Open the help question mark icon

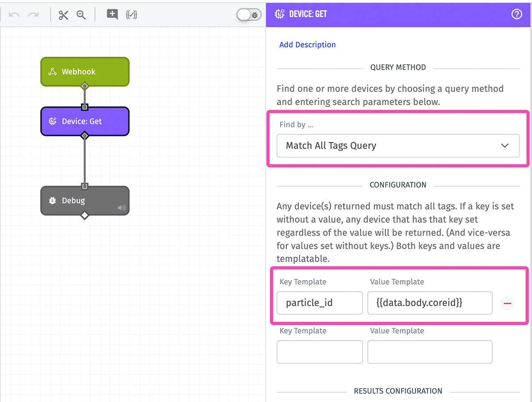tap(516, 14)
